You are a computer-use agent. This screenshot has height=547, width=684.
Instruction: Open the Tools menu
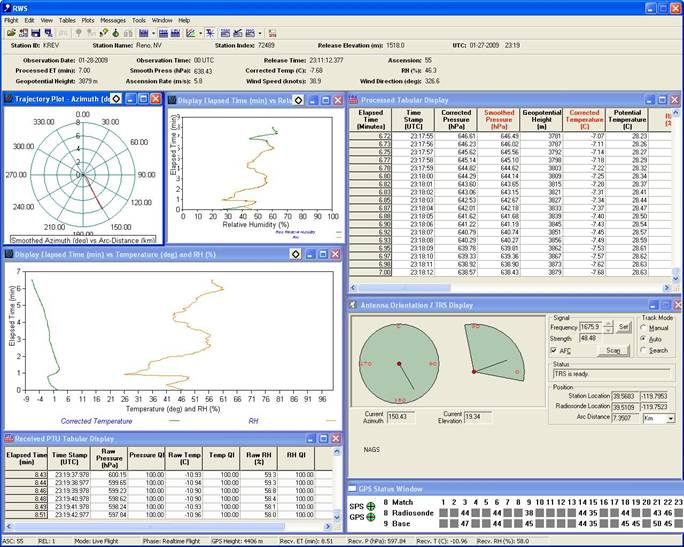[x=139, y=21]
